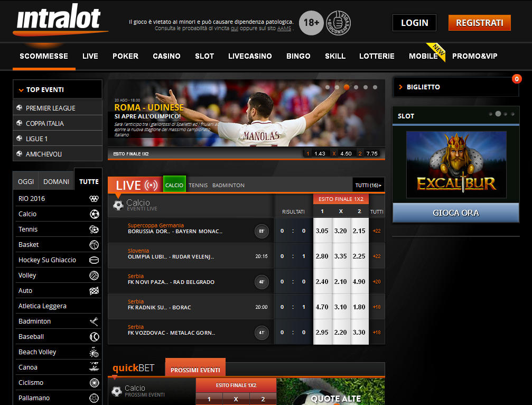532x405 pixels.
Task: Select the last dot of the Roma banner carousel
Action: tap(375, 87)
